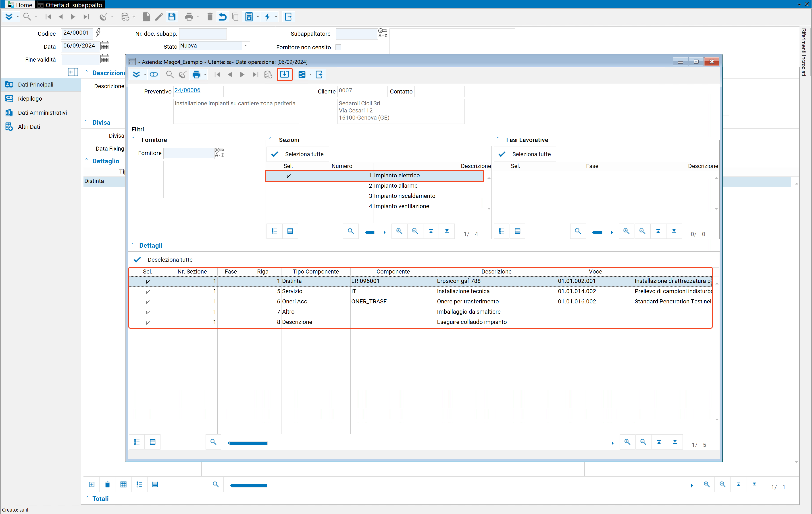This screenshot has height=514, width=812.
Task: Collapse the Dettagli section in dialog
Action: [133, 244]
